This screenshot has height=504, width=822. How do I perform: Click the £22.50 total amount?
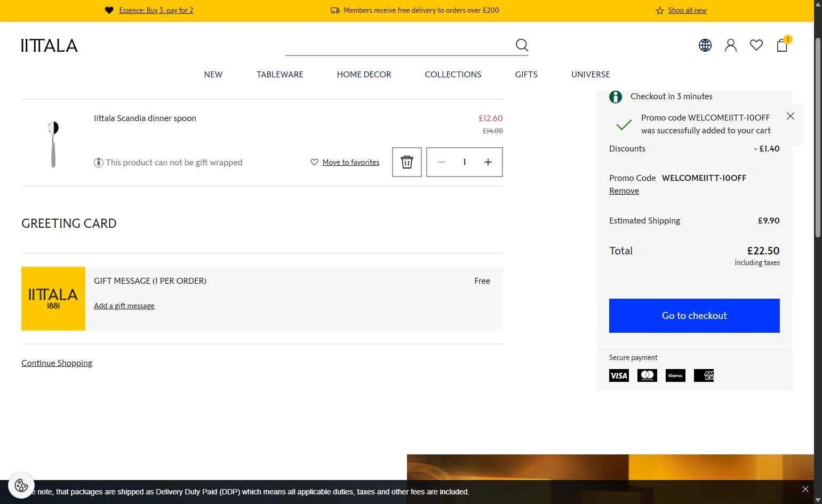click(x=763, y=251)
